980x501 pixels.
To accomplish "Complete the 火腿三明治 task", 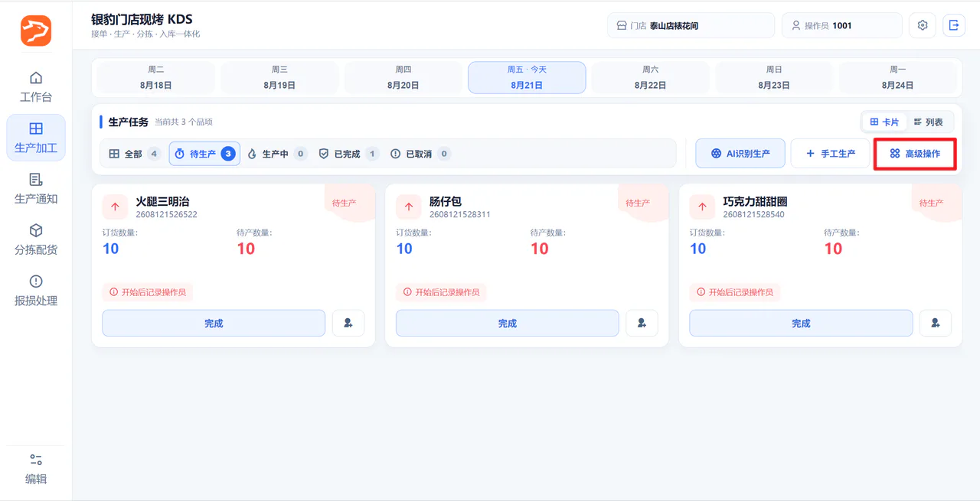I will coord(214,323).
